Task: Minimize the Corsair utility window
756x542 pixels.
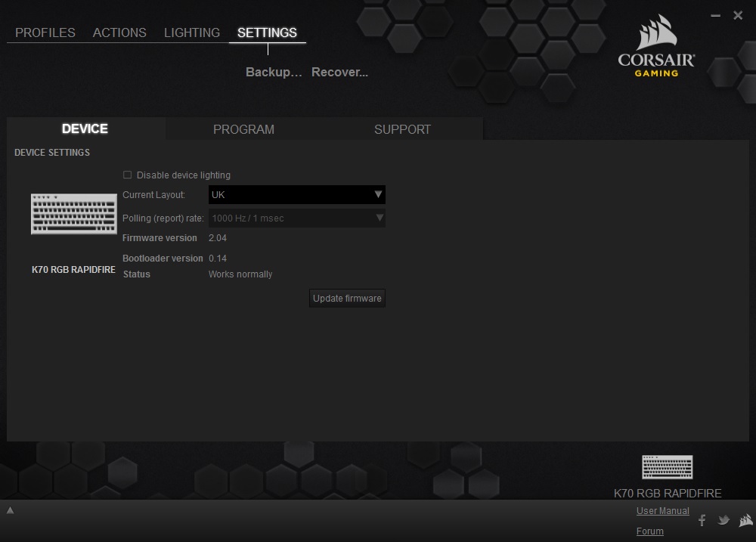Action: (715, 15)
